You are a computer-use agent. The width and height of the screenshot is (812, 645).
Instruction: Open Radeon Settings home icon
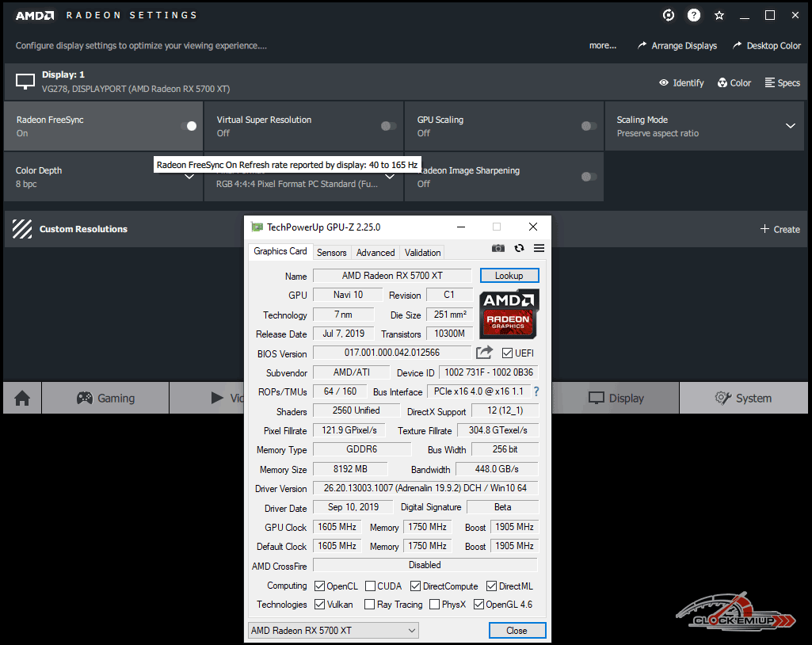[x=22, y=398]
